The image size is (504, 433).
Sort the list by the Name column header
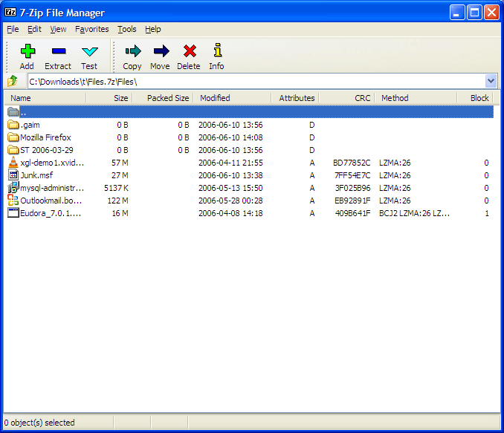[45, 98]
